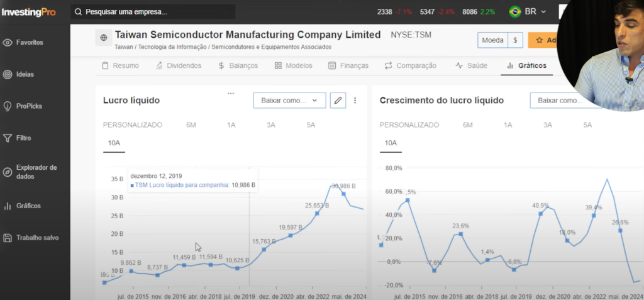
Task: Click the Dividendos icon
Action: point(159,66)
